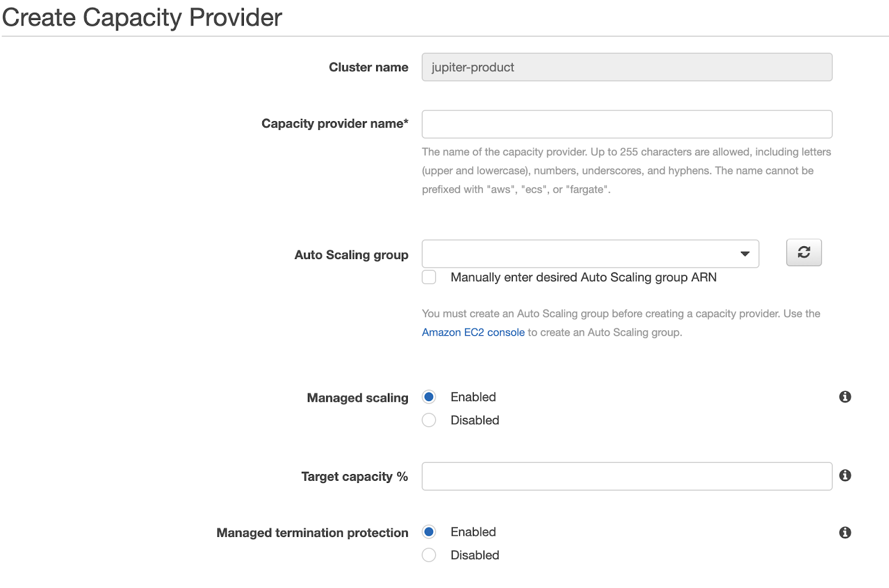
Task: Click the jupiter-product Cluster name field
Action: [x=627, y=67]
